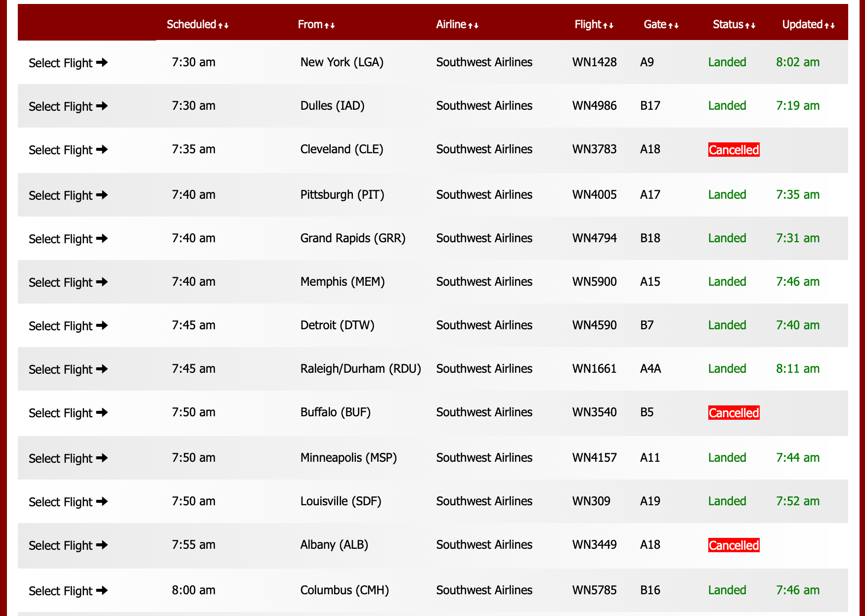
Task: Click updated time 7:52 am
Action: [798, 501]
